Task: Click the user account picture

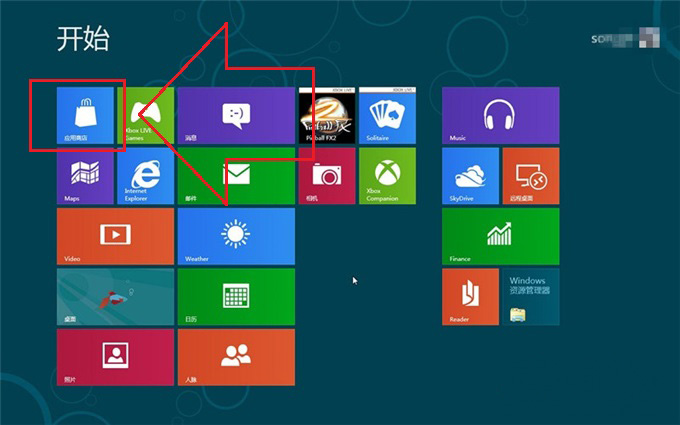Action: click(x=650, y=37)
